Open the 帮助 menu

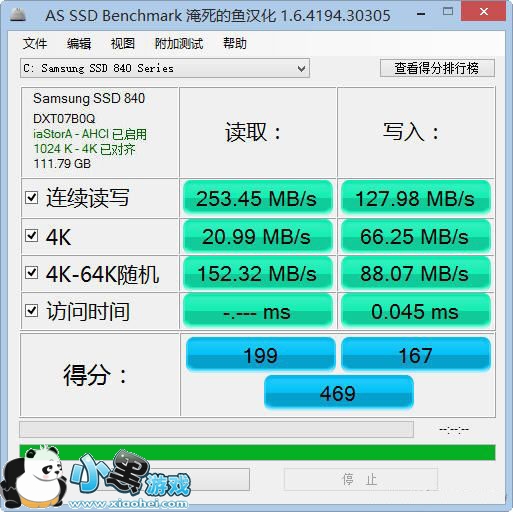point(235,43)
